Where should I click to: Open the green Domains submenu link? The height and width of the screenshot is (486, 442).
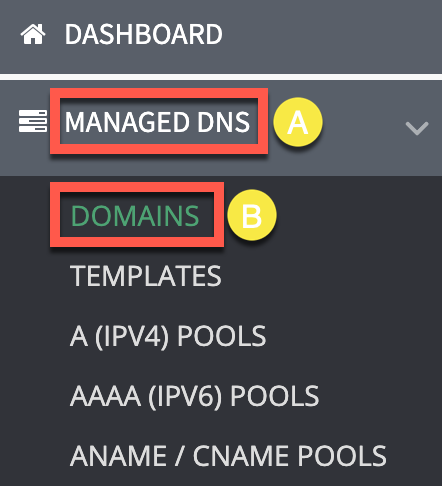point(135,216)
